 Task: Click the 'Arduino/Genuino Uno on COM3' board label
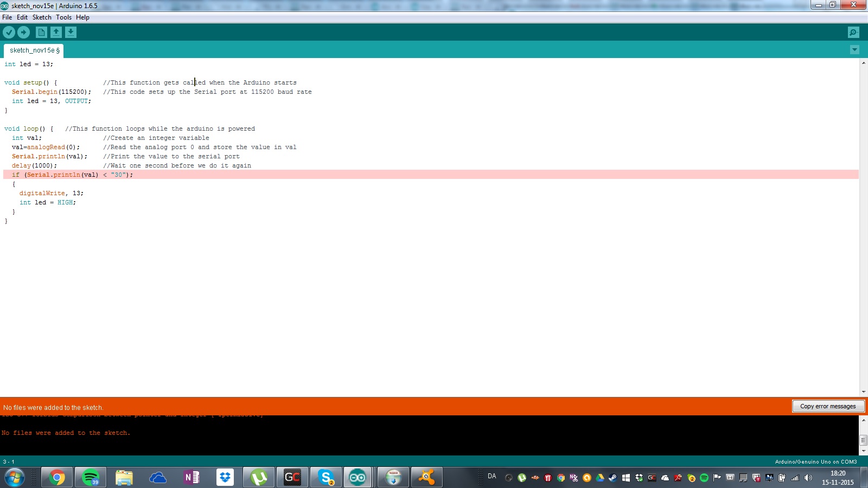click(x=816, y=462)
